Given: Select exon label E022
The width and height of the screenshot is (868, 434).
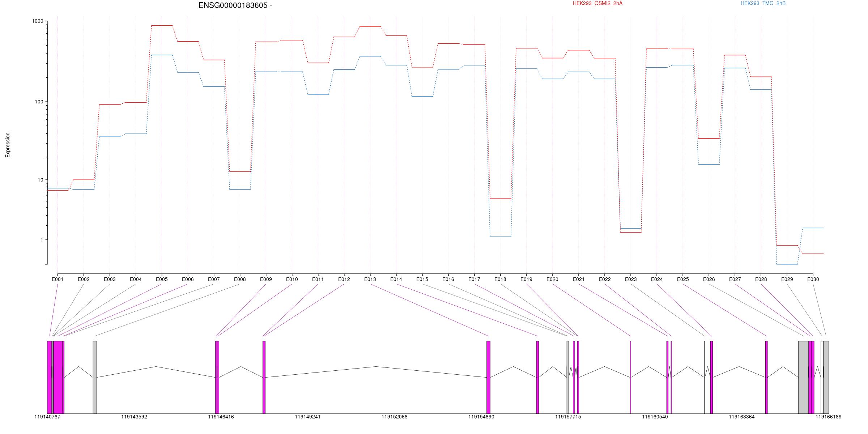Looking at the screenshot, I should click(605, 279).
